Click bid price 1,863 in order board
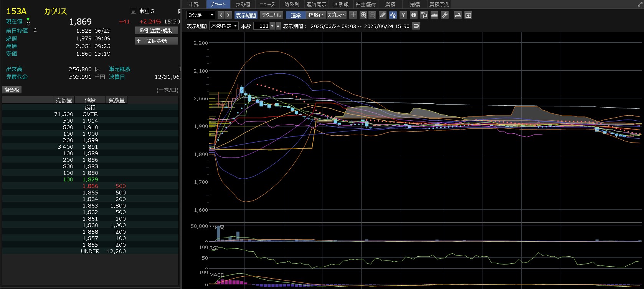Viewport: 644px width, 289px height. tap(90, 206)
